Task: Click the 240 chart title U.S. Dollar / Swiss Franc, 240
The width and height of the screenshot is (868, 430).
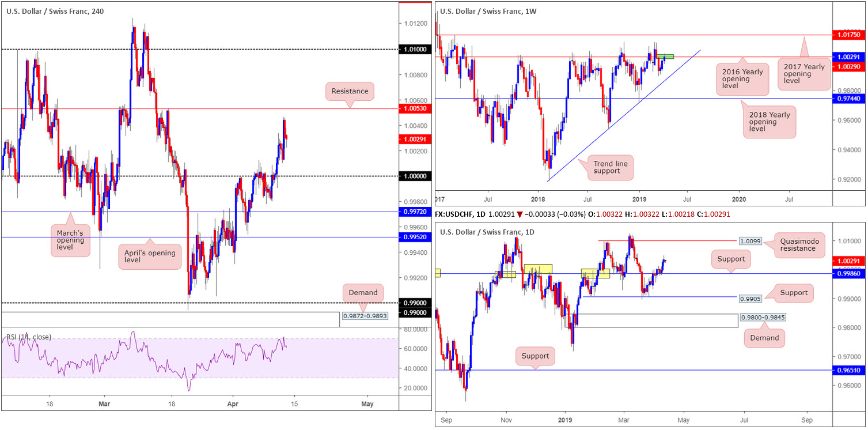Action: pos(56,10)
